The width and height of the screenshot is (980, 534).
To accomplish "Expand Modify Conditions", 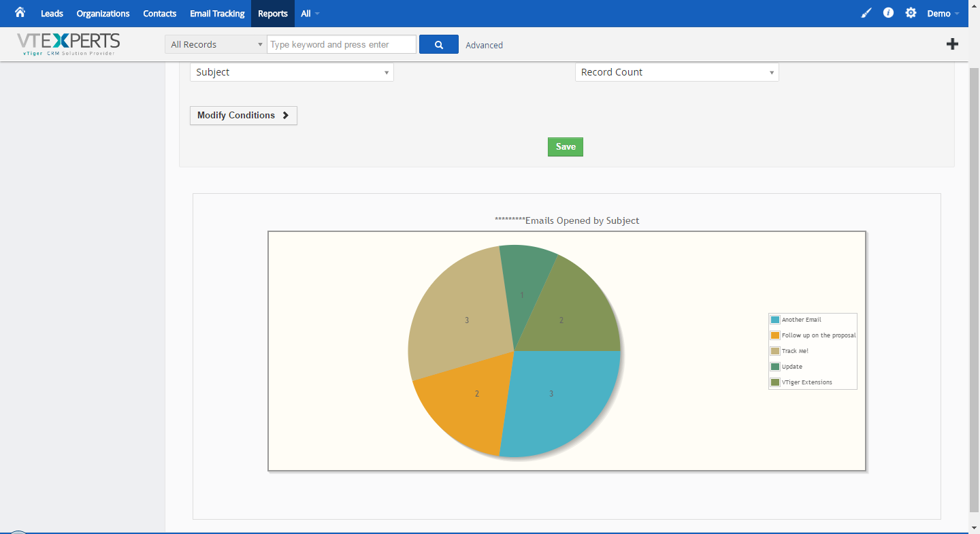I will [244, 116].
